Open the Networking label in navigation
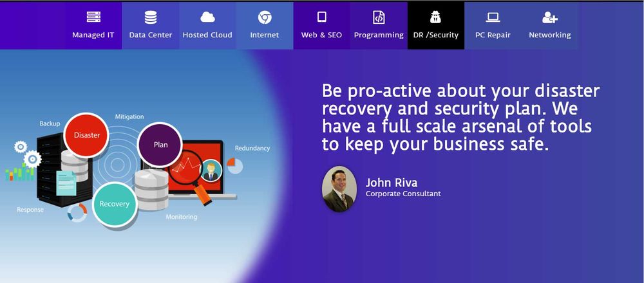This screenshot has width=644, height=283. 550,35
